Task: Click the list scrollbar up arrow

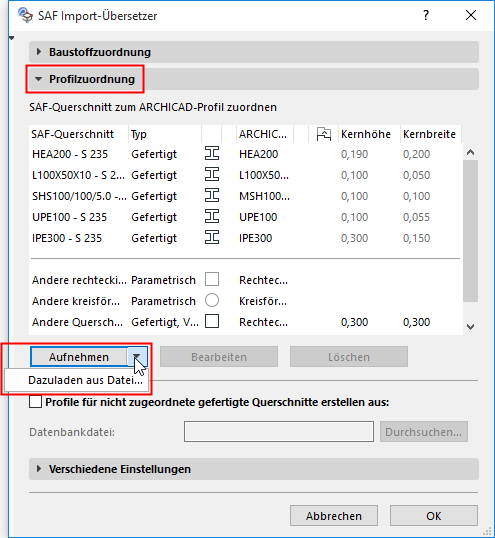Action: (470, 152)
